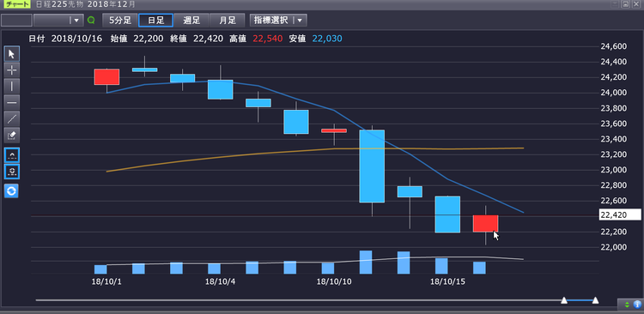Toggle the upper highlighted marker display button
Screen dimensions: 644x314
tap(11, 155)
